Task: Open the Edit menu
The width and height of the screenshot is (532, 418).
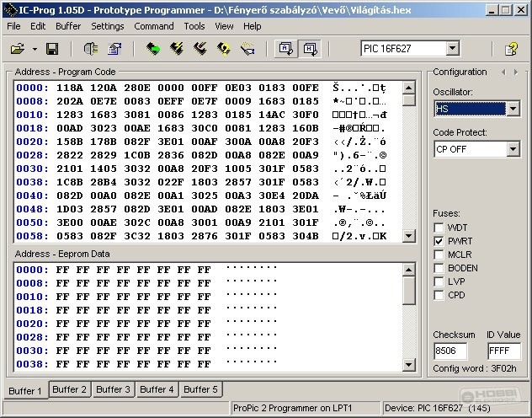Action: click(x=38, y=26)
